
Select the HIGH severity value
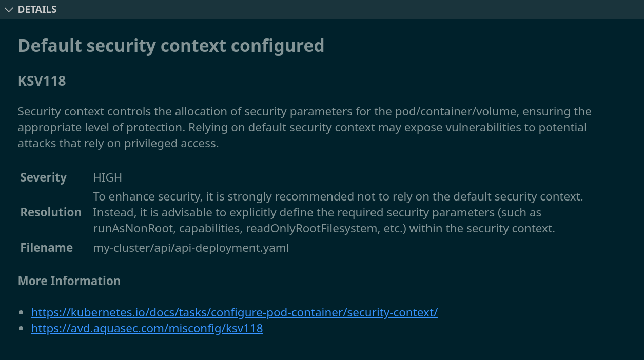(x=107, y=177)
